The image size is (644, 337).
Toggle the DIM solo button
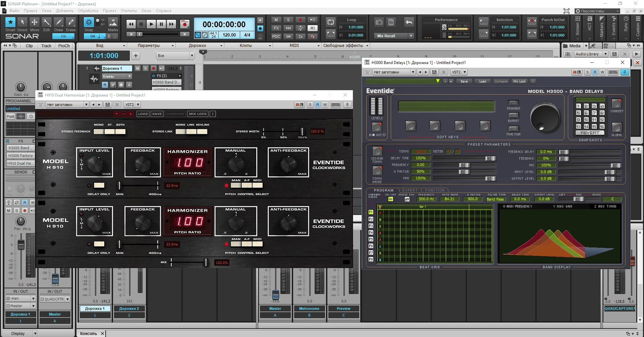point(288,37)
